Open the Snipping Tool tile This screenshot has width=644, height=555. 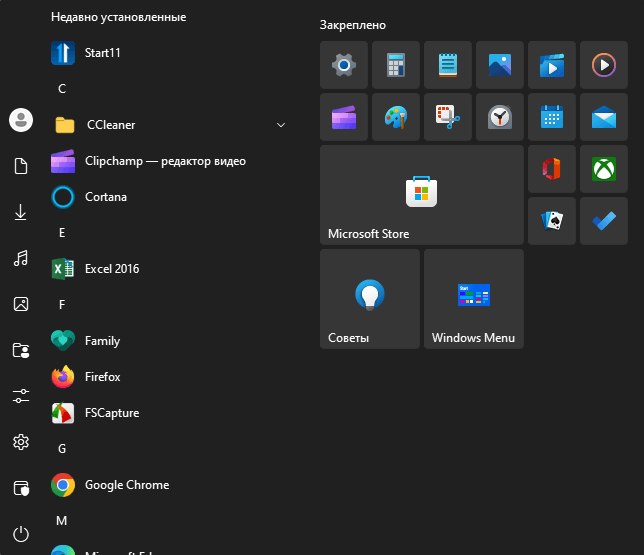coord(448,117)
